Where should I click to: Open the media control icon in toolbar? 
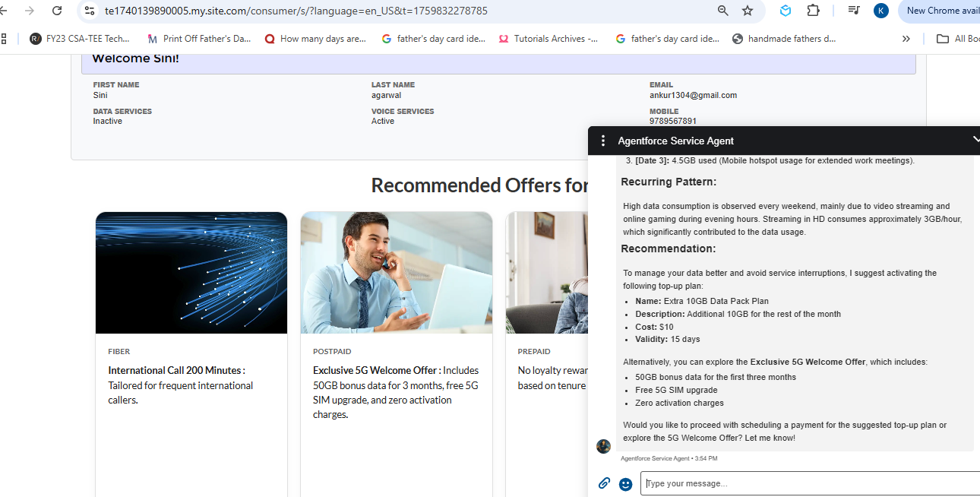pos(854,11)
